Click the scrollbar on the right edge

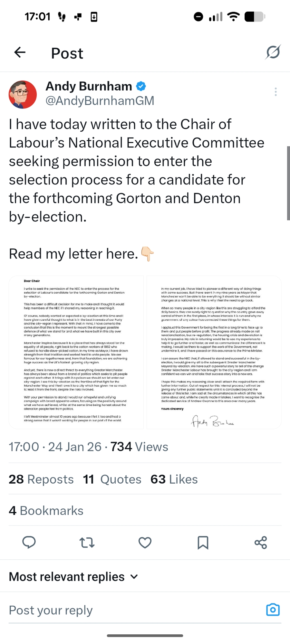point(288,183)
